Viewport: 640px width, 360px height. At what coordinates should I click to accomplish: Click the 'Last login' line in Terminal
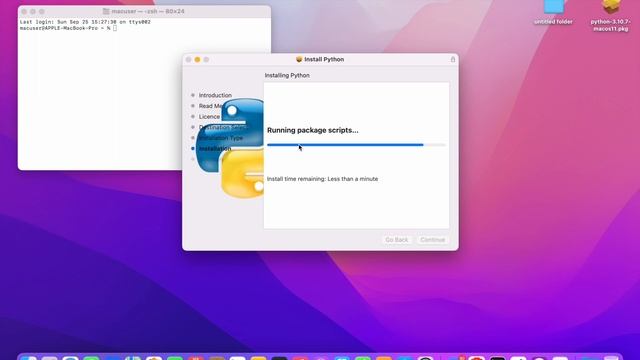[85, 22]
